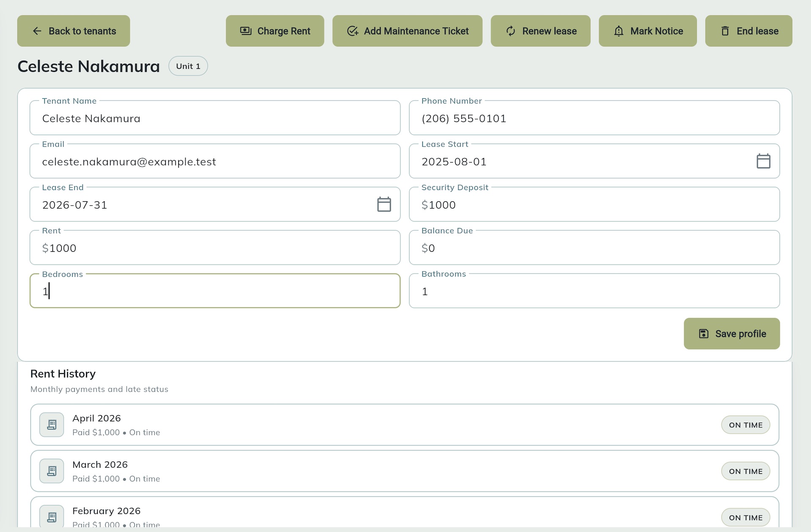Click the Bedrooms input field
Image resolution: width=811 pixels, height=532 pixels.
pyautogui.click(x=215, y=291)
